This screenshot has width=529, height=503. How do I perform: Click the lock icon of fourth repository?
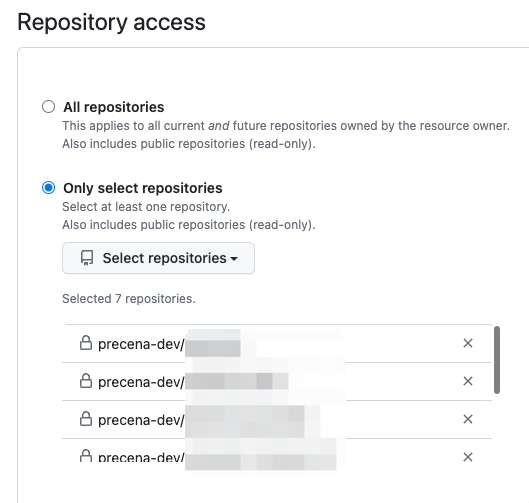[x=86, y=455]
